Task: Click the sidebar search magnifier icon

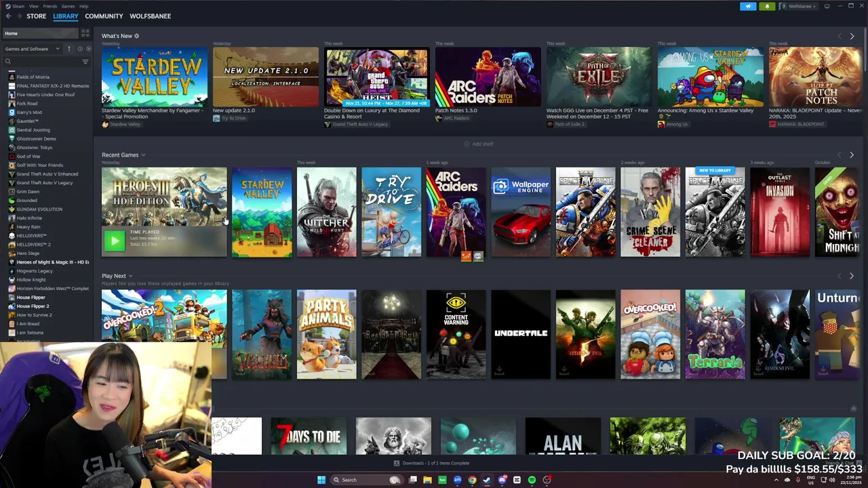Action: point(8,62)
